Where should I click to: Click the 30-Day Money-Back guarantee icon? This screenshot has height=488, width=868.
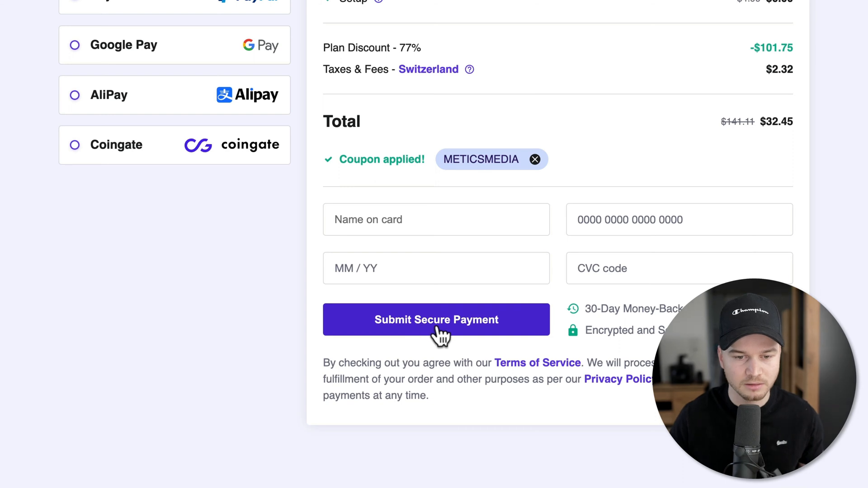click(572, 309)
